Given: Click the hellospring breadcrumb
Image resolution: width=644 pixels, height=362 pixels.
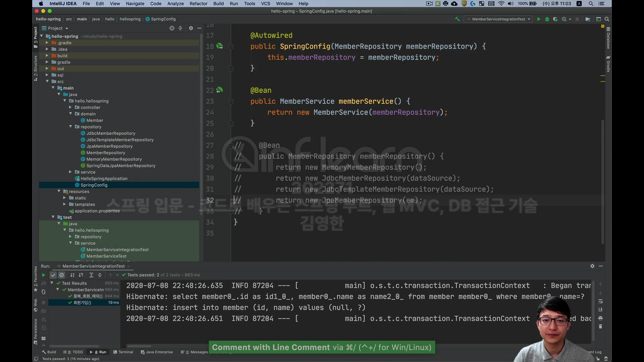Looking at the screenshot, I should point(130,19).
